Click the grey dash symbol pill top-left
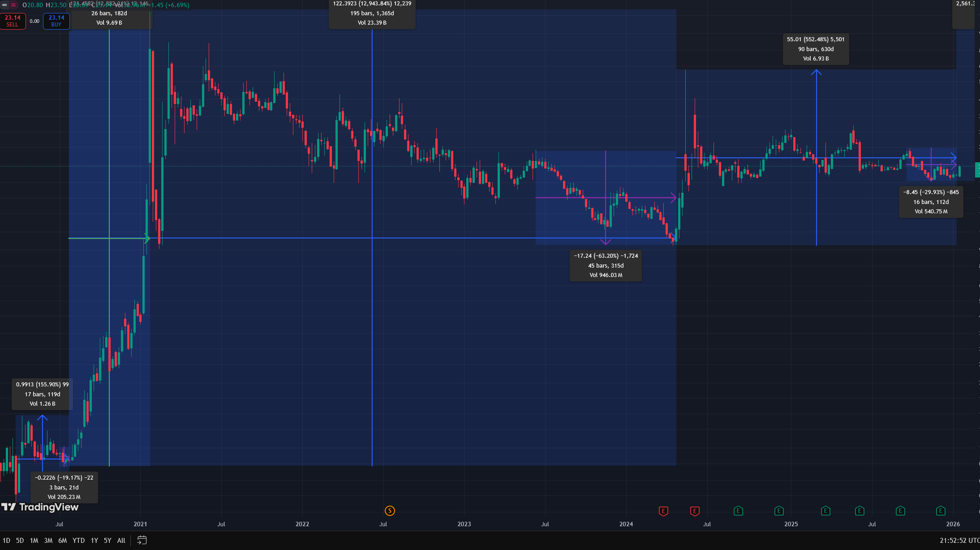The image size is (980, 550). point(4,5)
